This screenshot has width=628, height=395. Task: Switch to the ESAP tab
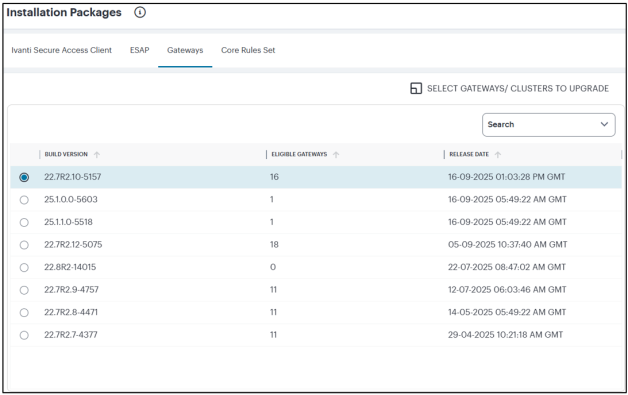pyautogui.click(x=139, y=50)
